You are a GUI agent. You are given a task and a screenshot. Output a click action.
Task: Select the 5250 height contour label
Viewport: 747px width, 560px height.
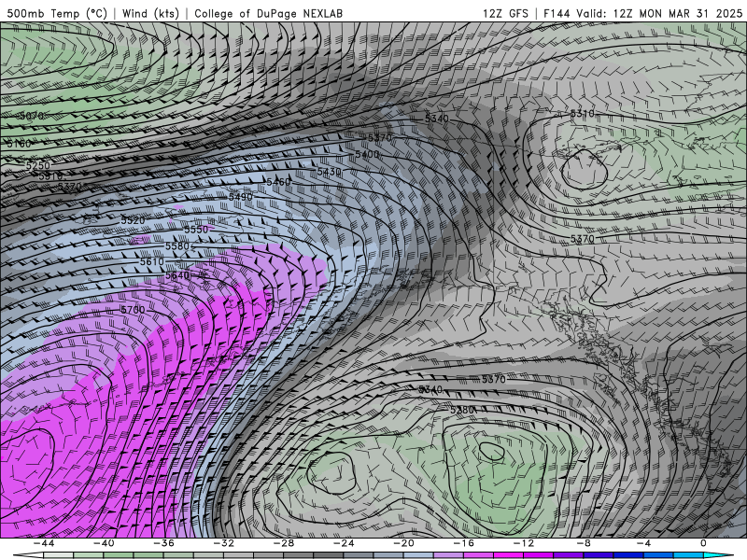37,165
